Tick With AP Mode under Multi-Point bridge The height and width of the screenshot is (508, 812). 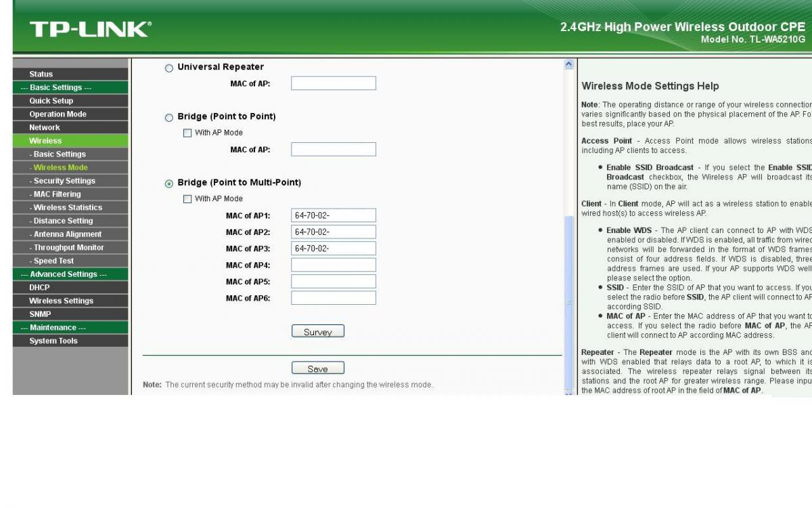[x=187, y=199]
